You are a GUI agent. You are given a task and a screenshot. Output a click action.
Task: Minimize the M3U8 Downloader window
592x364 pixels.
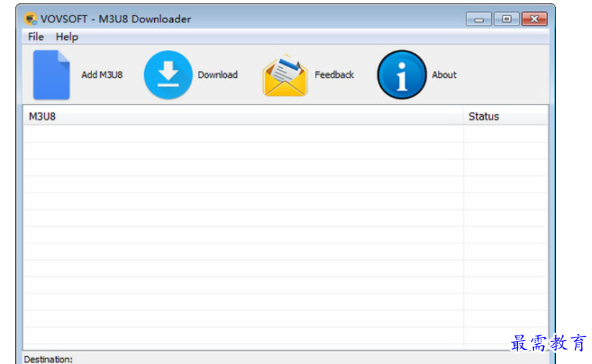tap(479, 19)
